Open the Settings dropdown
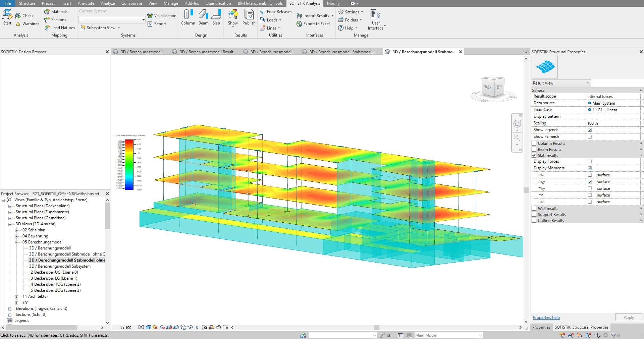644x339 pixels. click(x=351, y=12)
